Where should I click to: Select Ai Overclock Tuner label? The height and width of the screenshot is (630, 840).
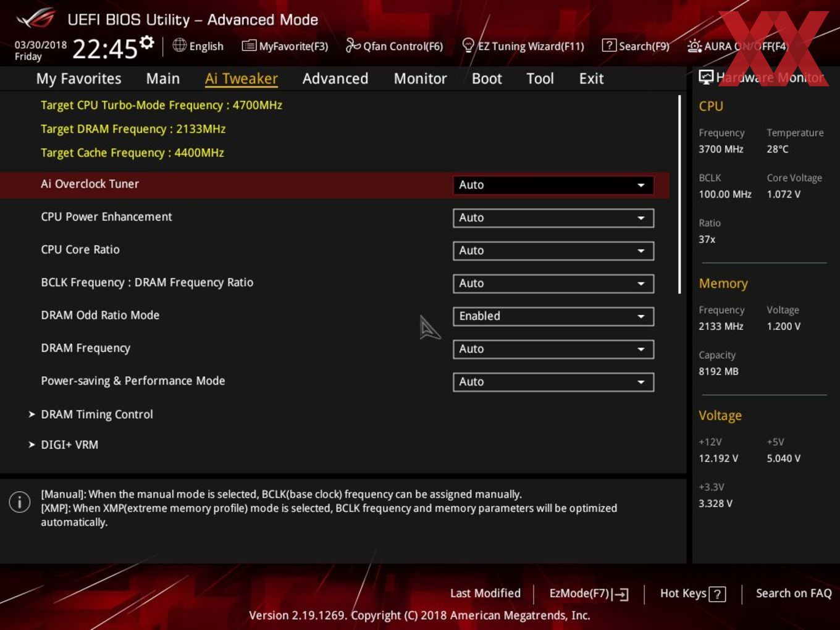pos(90,184)
